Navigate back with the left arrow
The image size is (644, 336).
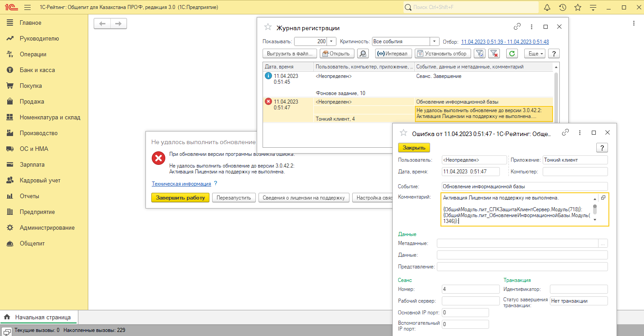coord(102,23)
